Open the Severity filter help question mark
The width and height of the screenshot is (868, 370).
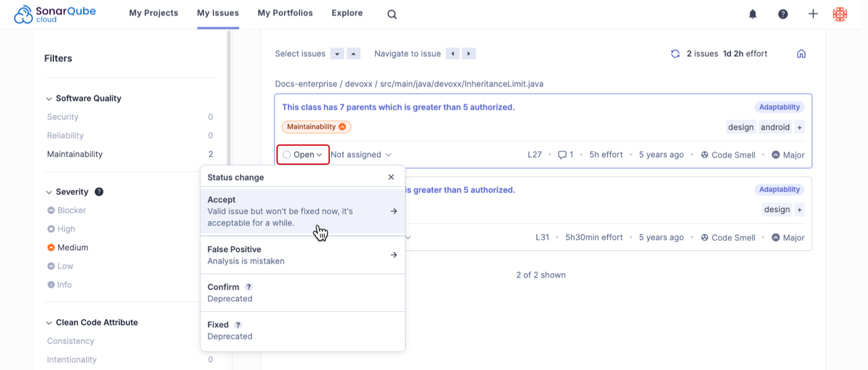[99, 192]
